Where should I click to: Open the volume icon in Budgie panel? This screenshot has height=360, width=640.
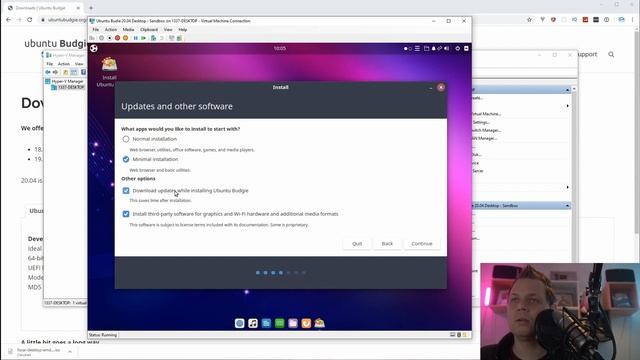click(447, 48)
